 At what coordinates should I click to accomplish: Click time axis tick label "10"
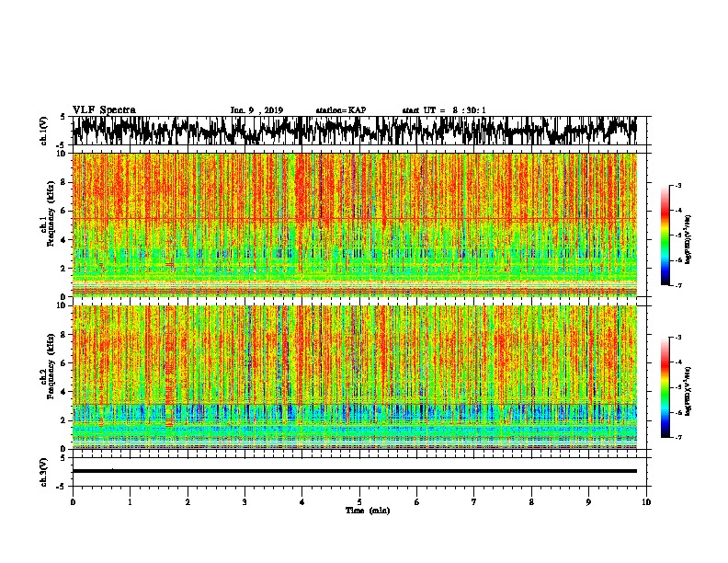pyautogui.click(x=646, y=502)
